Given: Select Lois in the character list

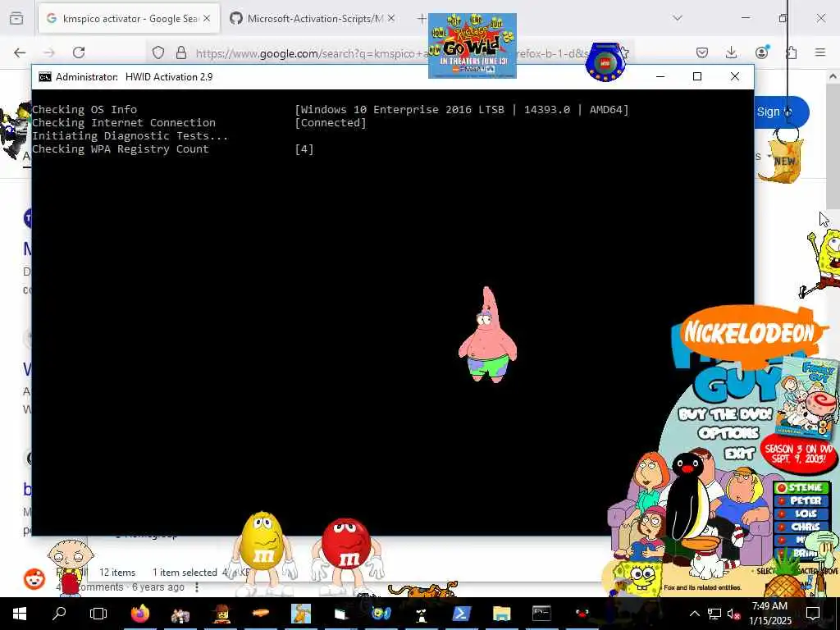Looking at the screenshot, I should (801, 514).
